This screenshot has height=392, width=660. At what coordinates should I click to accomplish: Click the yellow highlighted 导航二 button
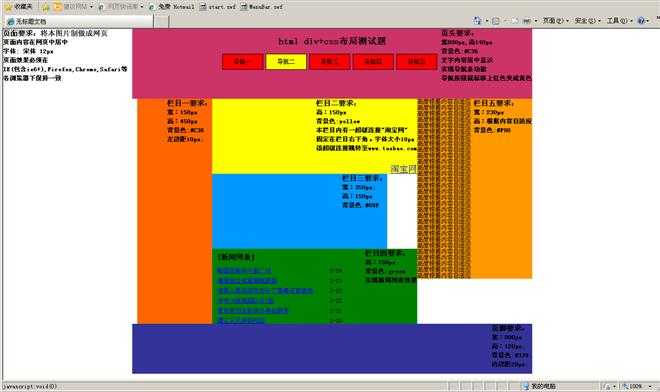pos(286,61)
